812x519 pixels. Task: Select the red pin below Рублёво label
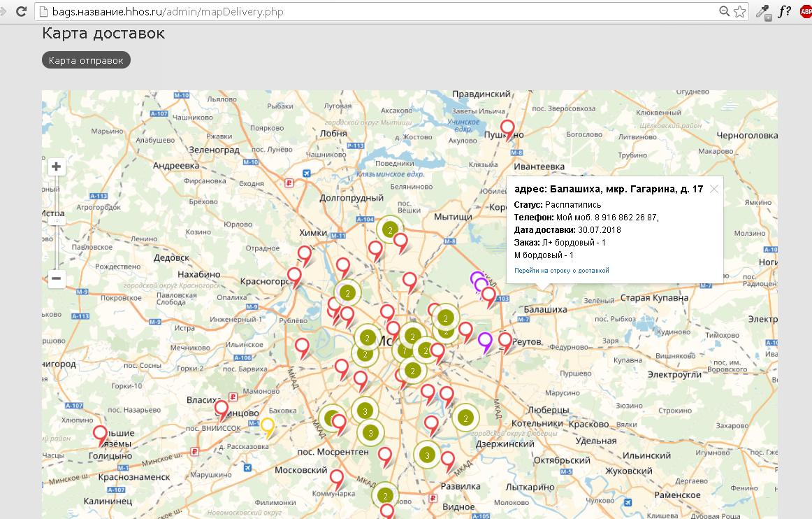coord(303,346)
